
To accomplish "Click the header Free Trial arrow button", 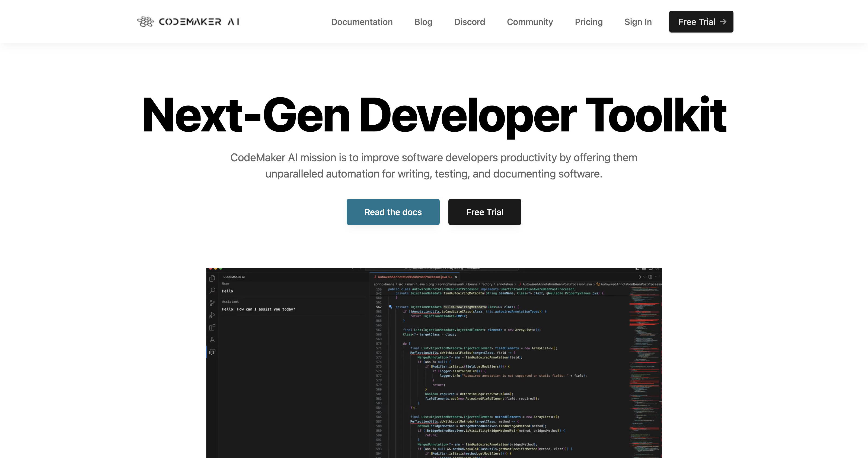I will [701, 22].
